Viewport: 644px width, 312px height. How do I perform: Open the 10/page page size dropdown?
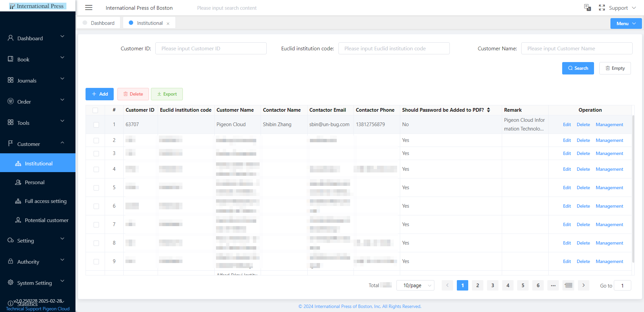(x=415, y=285)
